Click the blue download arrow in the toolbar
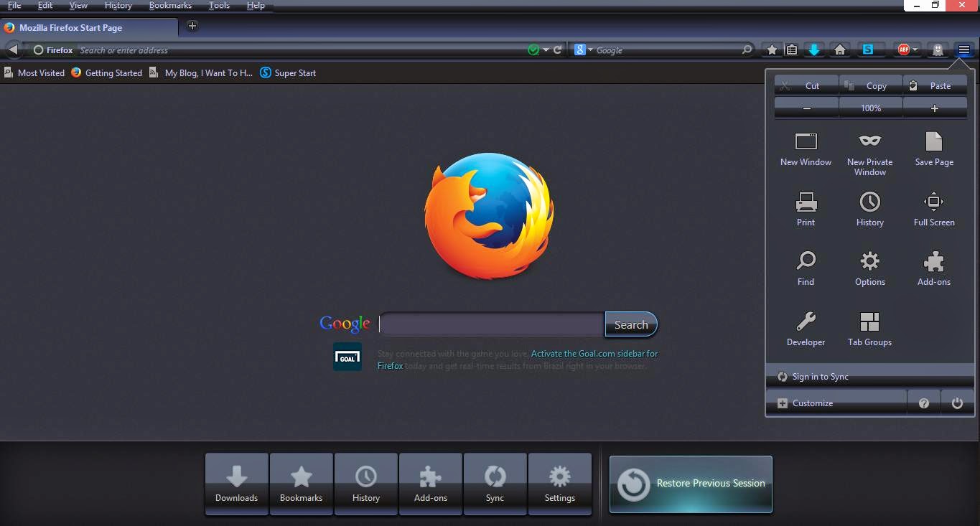This screenshot has width=980, height=526. [814, 50]
